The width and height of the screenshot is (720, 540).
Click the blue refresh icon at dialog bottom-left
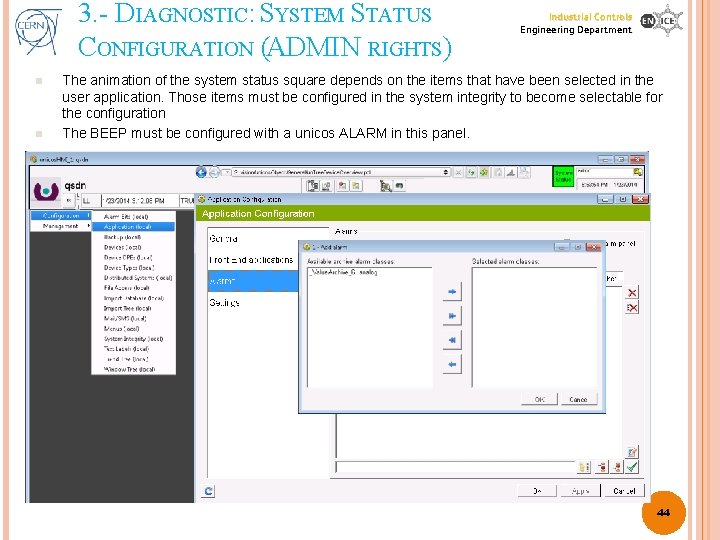point(208,491)
